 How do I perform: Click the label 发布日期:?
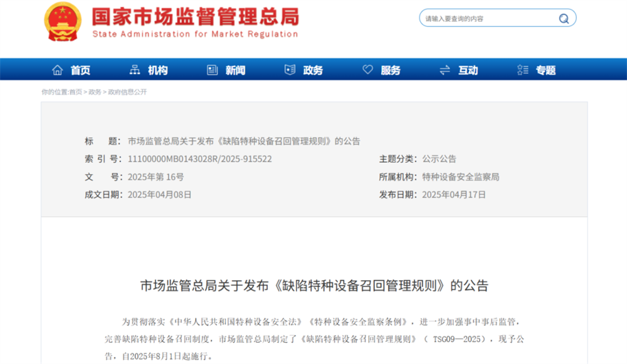[398, 195]
